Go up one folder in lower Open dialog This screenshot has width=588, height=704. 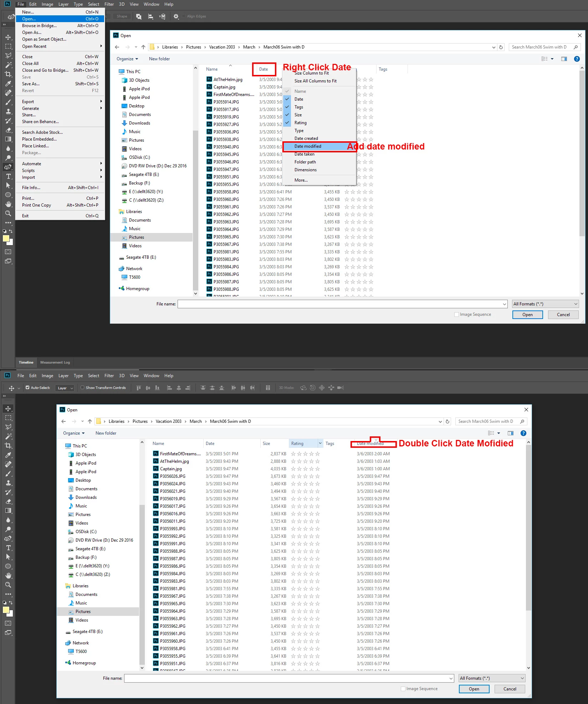[90, 421]
